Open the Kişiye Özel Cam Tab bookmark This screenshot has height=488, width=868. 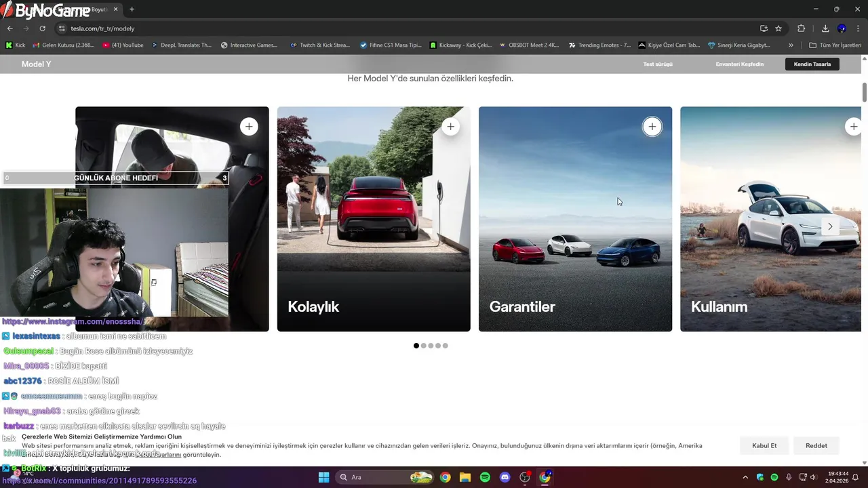coord(669,45)
